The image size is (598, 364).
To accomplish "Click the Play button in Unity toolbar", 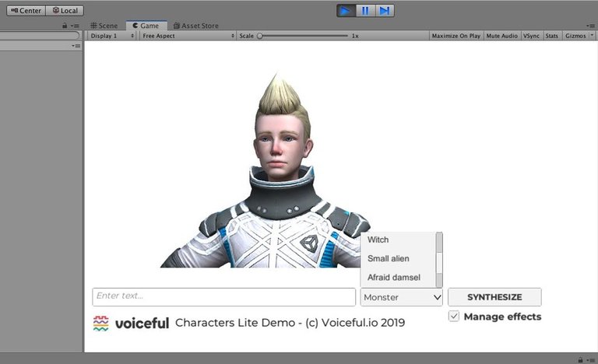I will 346,11.
